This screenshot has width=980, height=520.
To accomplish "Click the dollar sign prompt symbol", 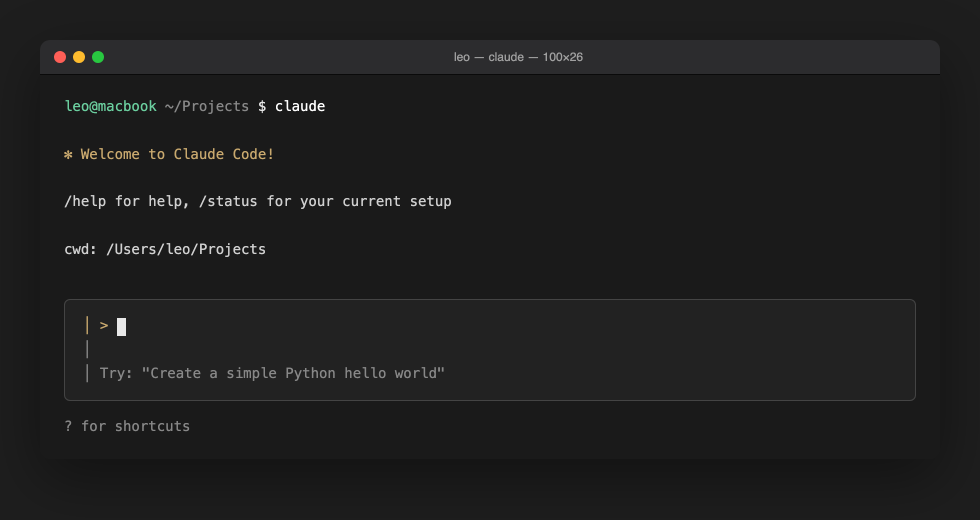I will tap(262, 106).
